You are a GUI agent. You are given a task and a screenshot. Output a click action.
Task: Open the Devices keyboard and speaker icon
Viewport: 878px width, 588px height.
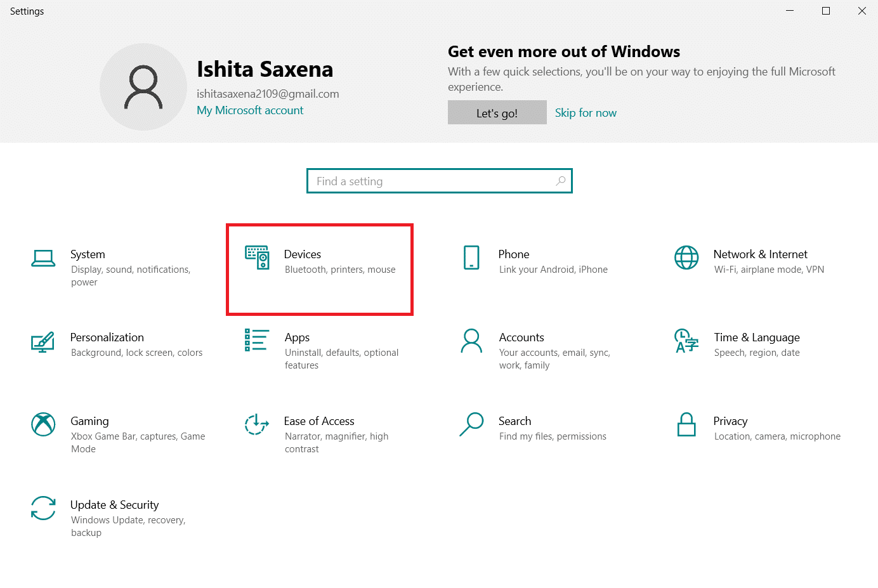pyautogui.click(x=257, y=258)
